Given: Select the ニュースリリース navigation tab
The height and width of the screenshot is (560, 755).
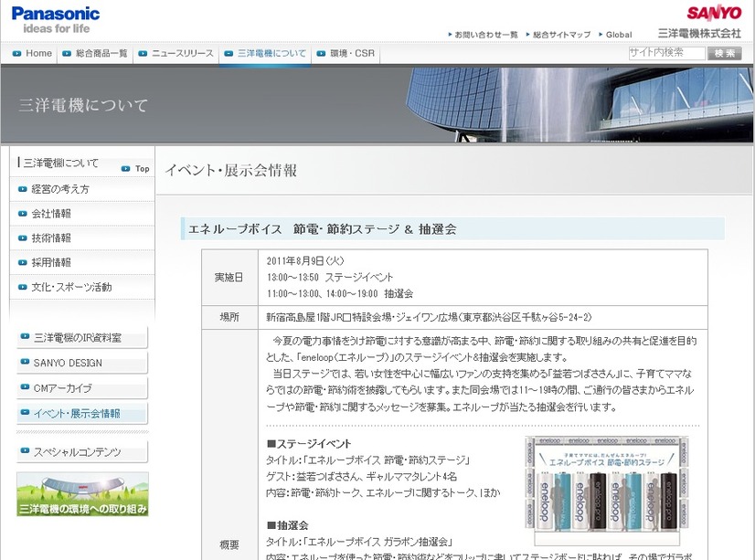Looking at the screenshot, I should [x=175, y=53].
